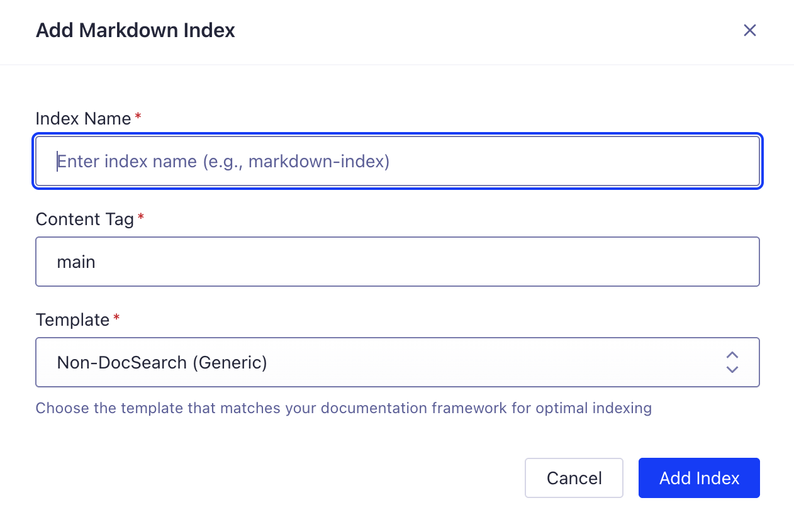This screenshot has height=532, width=794.
Task: Click the index name placeholder text
Action: tap(223, 161)
